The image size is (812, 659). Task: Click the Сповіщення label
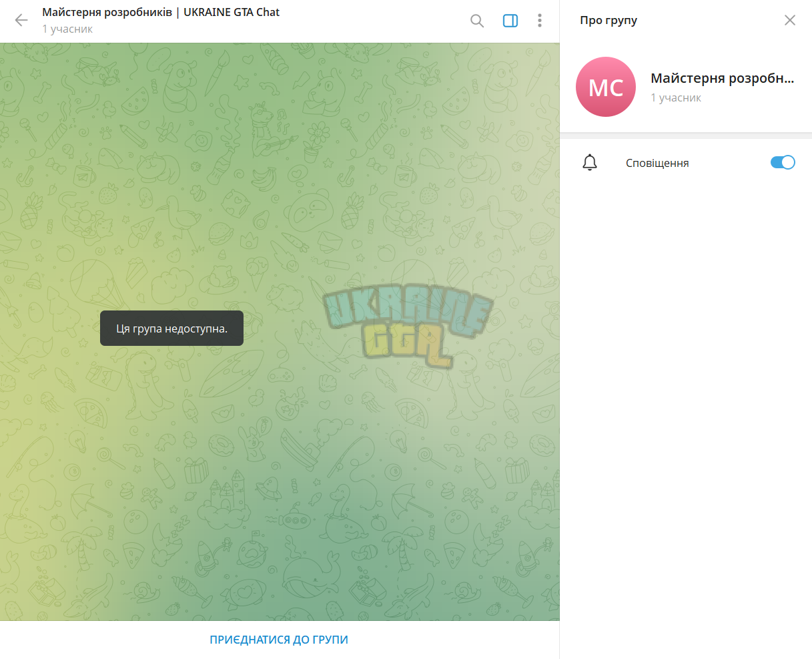coord(657,163)
